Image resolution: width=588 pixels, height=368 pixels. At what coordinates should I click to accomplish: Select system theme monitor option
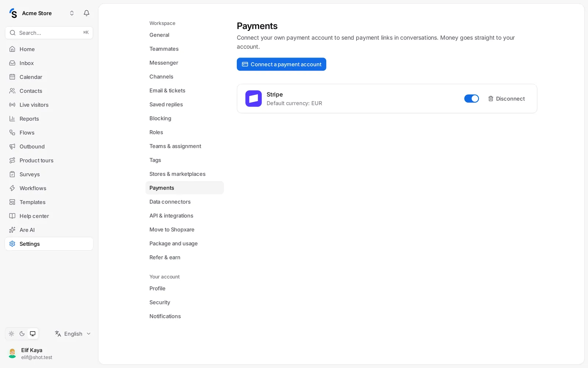pos(33,334)
